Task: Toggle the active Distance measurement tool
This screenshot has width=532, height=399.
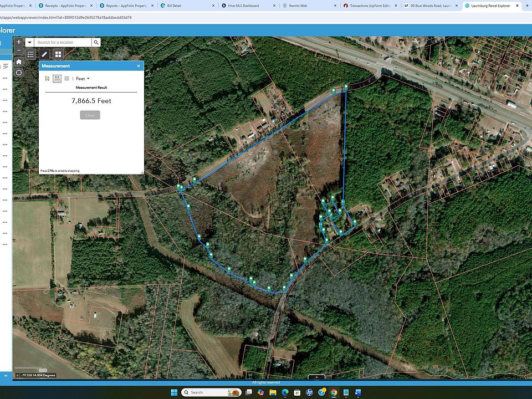Action: coord(57,78)
